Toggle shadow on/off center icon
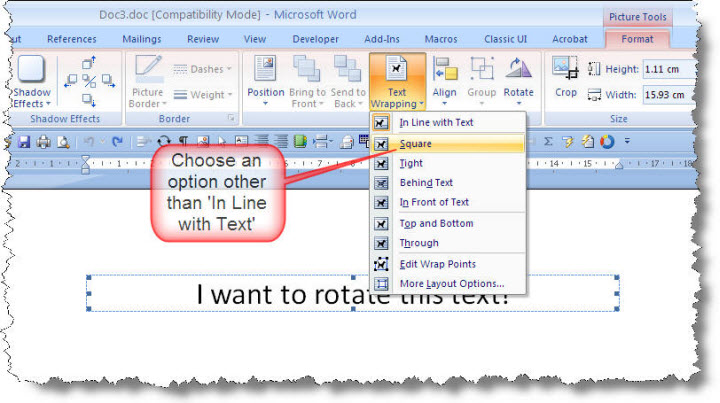This screenshot has height=403, width=720. [89, 81]
